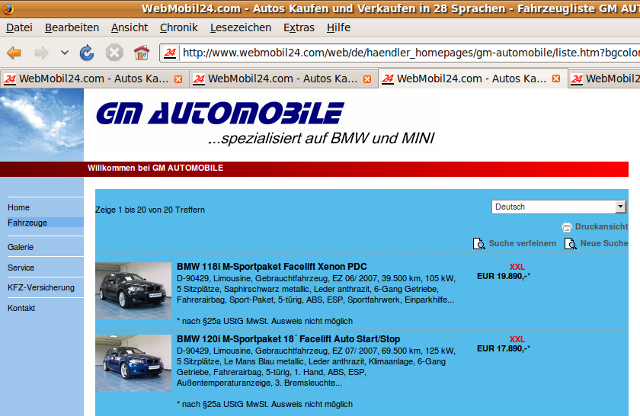The width and height of the screenshot is (640, 416).
Task: Open the home page icon in toolbar
Action: [142, 53]
